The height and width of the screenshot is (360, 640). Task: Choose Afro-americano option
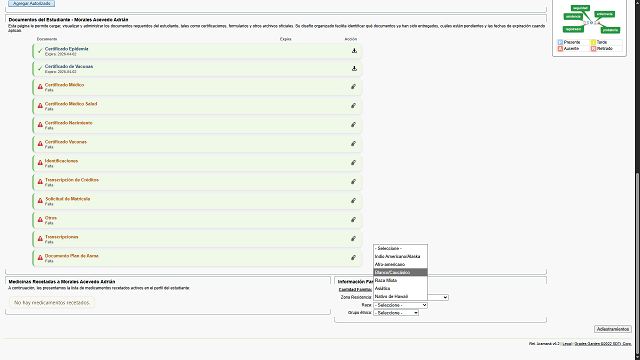coord(400,264)
